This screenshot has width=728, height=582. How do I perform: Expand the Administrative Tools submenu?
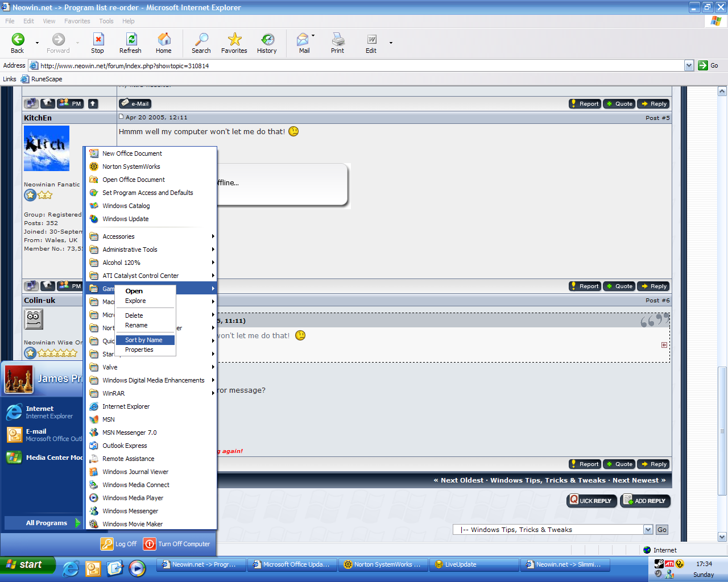(151, 250)
